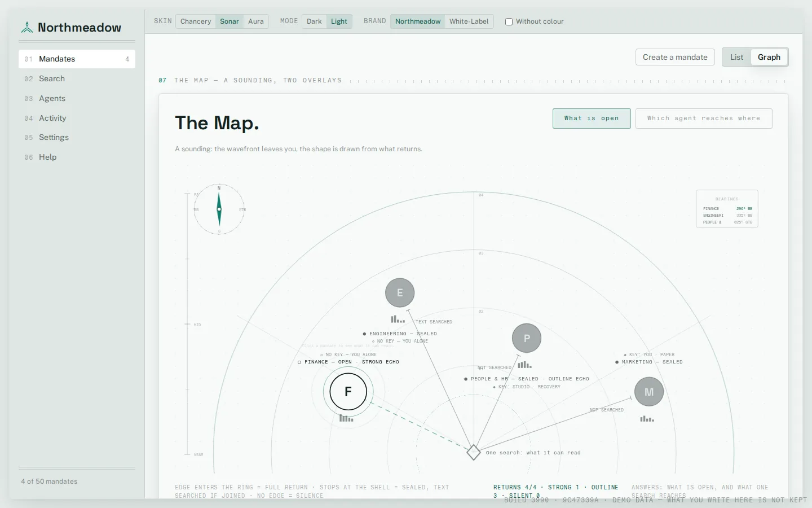Open Settings in the sidebar
The width and height of the screenshot is (812, 508).
[x=77, y=137]
